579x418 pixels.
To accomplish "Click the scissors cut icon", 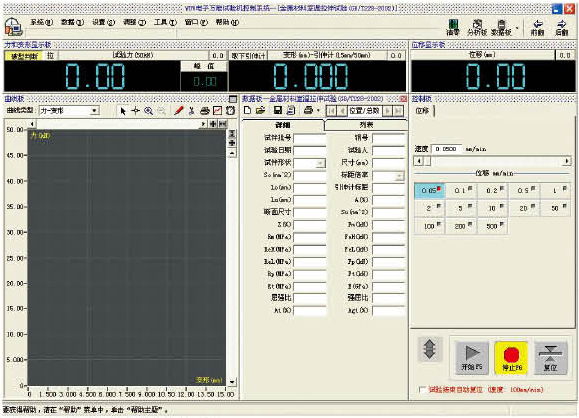I will point(191,111).
